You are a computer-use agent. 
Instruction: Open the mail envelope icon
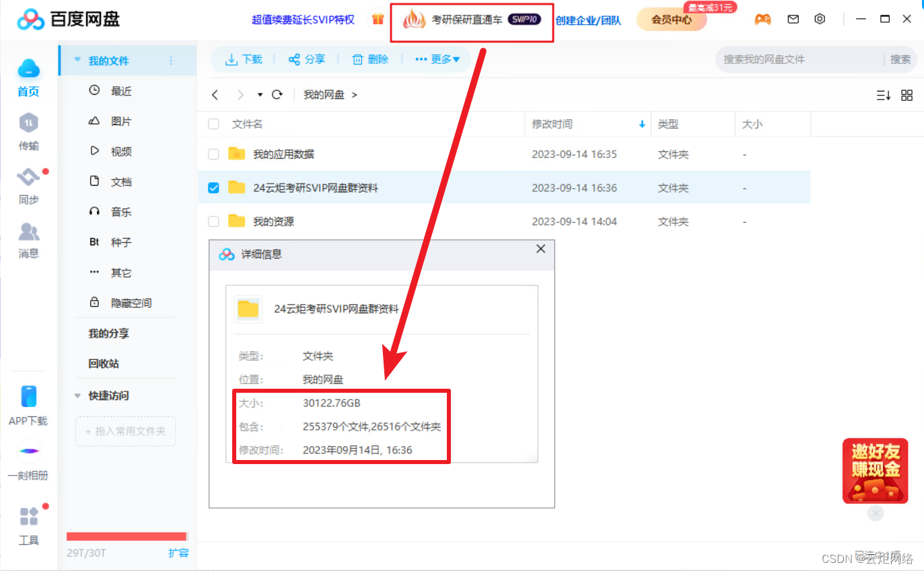click(x=793, y=20)
